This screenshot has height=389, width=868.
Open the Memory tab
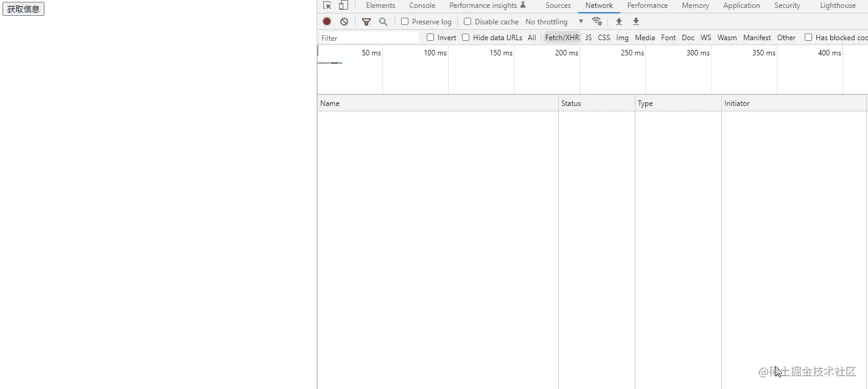[x=695, y=5]
